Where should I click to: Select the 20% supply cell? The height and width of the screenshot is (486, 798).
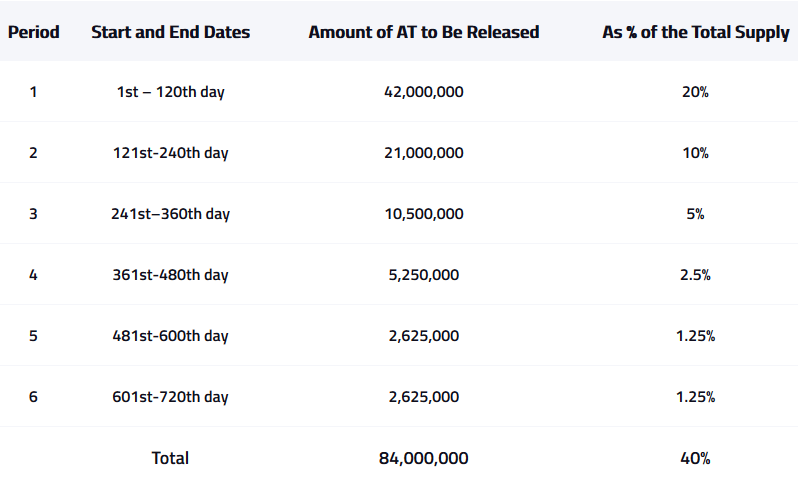(x=695, y=92)
